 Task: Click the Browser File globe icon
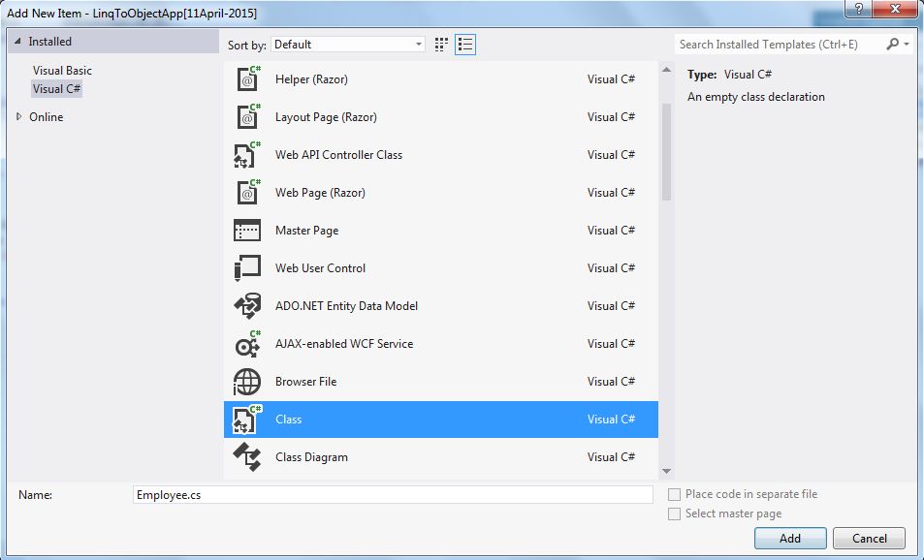tap(248, 382)
